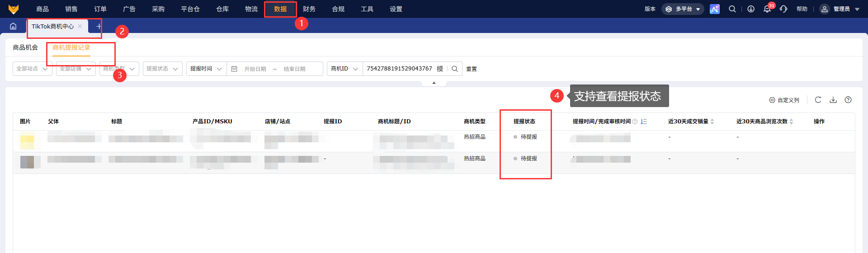Click the 重置 reset button
868x253 pixels.
[x=472, y=69]
